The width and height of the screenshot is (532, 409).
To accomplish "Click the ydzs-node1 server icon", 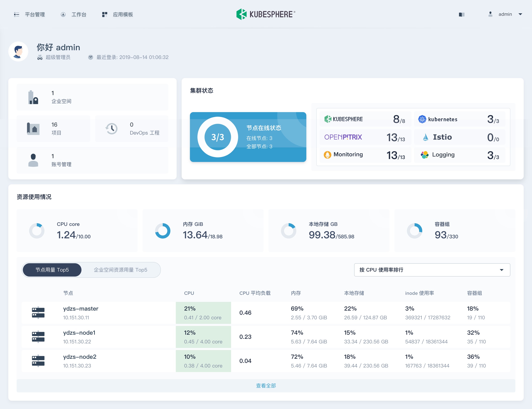I will click(x=38, y=337).
